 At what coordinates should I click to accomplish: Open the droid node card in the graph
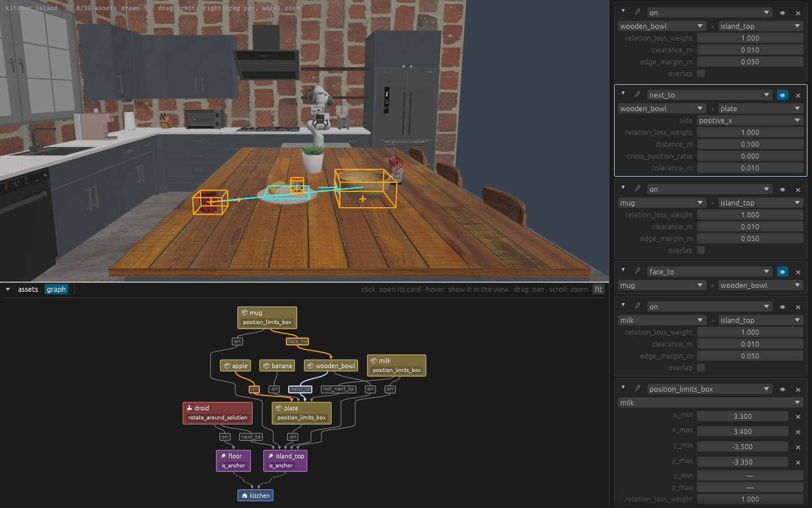(x=218, y=413)
